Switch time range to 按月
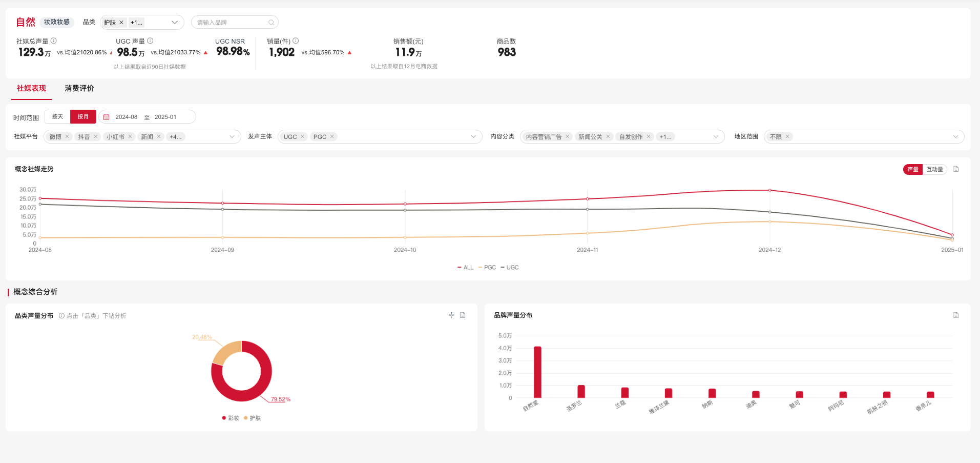Image resolution: width=980 pixels, height=463 pixels. (x=83, y=117)
